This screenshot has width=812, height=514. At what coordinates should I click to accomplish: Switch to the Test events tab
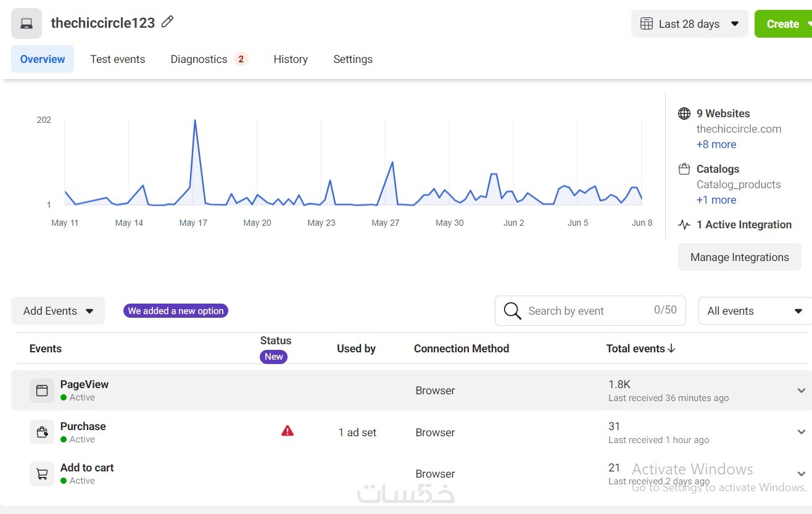[117, 59]
